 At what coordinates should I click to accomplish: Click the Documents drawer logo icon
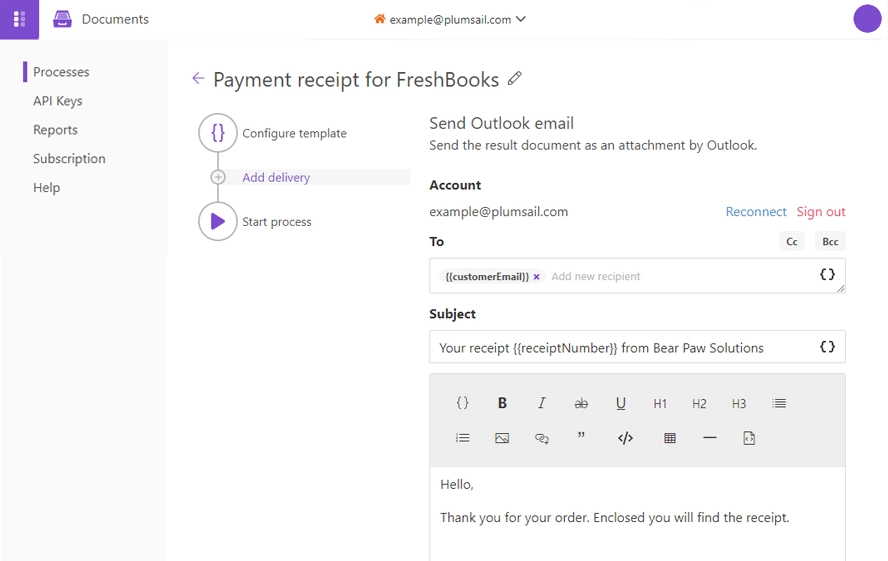click(62, 19)
